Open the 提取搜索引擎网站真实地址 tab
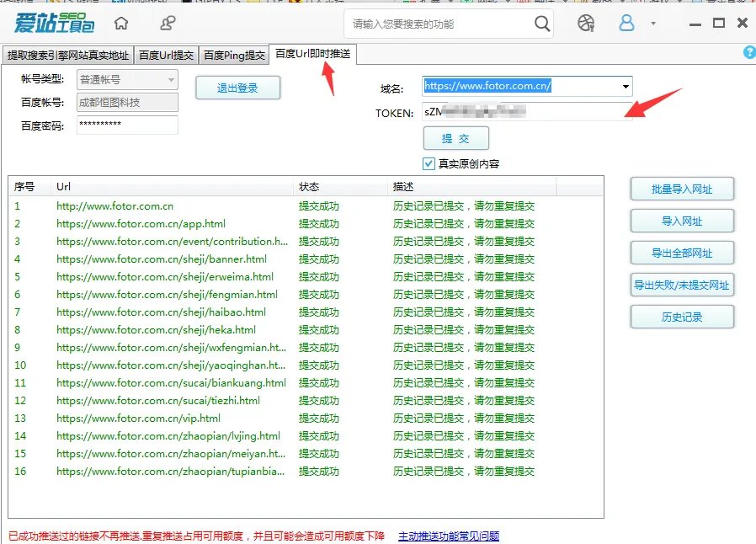 [67, 52]
